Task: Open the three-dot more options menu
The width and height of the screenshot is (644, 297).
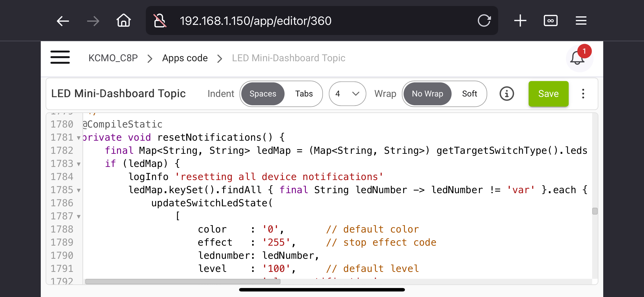Action: click(x=583, y=94)
